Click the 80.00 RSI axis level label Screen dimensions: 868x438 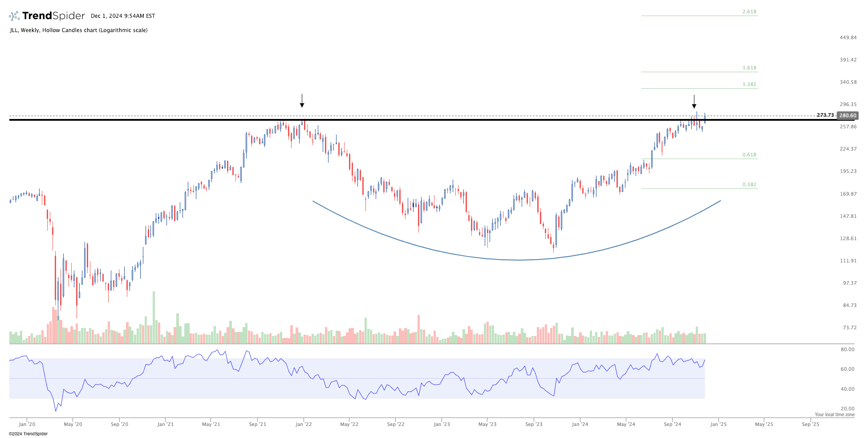pyautogui.click(x=847, y=349)
